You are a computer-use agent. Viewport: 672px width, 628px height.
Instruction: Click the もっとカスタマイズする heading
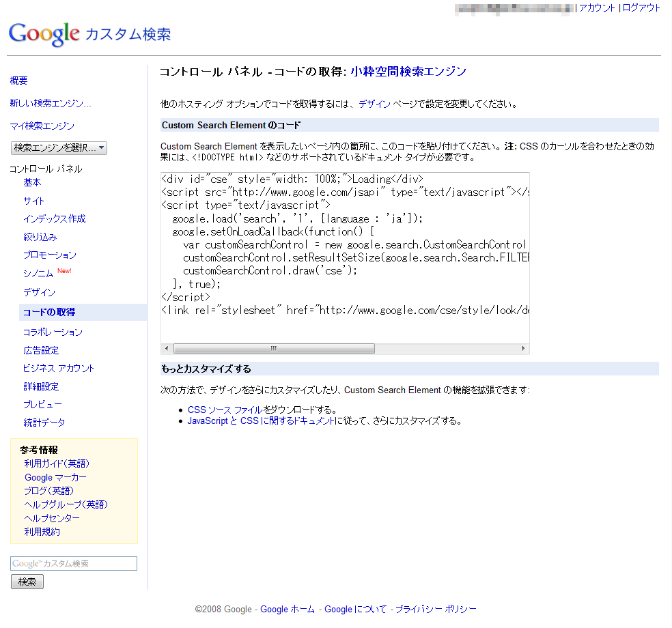pos(206,369)
